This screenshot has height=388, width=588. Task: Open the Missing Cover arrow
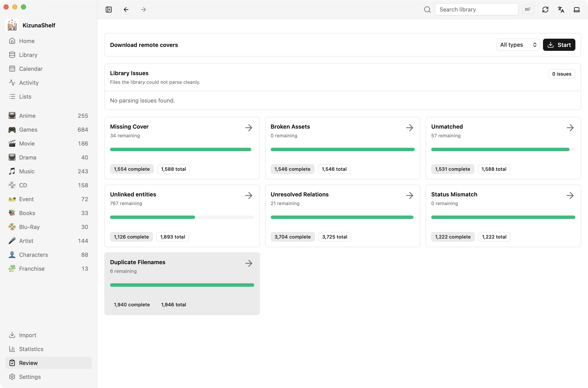pyautogui.click(x=249, y=128)
